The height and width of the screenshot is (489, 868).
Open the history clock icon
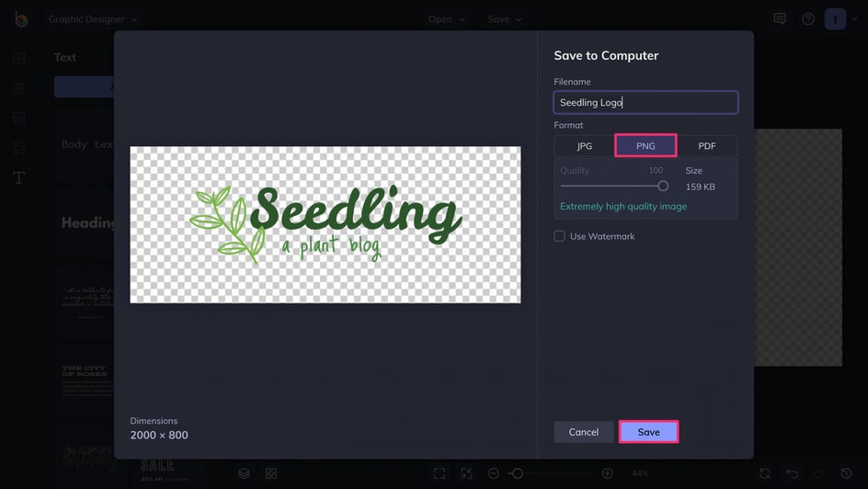click(x=847, y=473)
